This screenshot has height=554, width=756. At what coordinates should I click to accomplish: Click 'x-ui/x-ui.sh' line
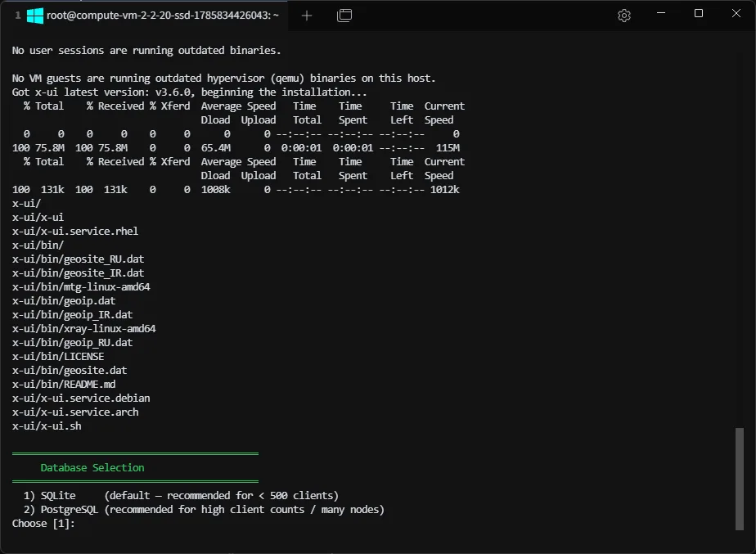click(x=47, y=426)
